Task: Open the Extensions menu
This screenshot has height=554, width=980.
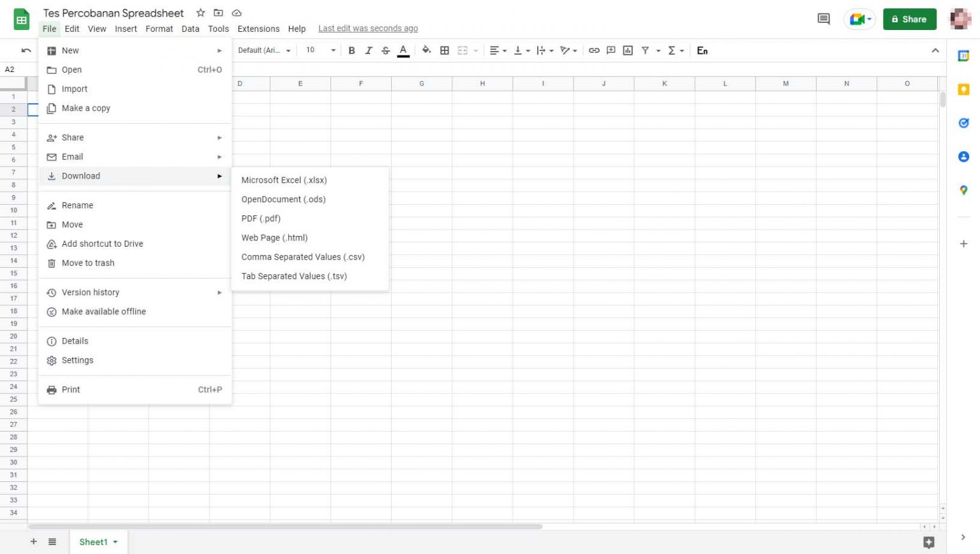Action: click(x=258, y=29)
